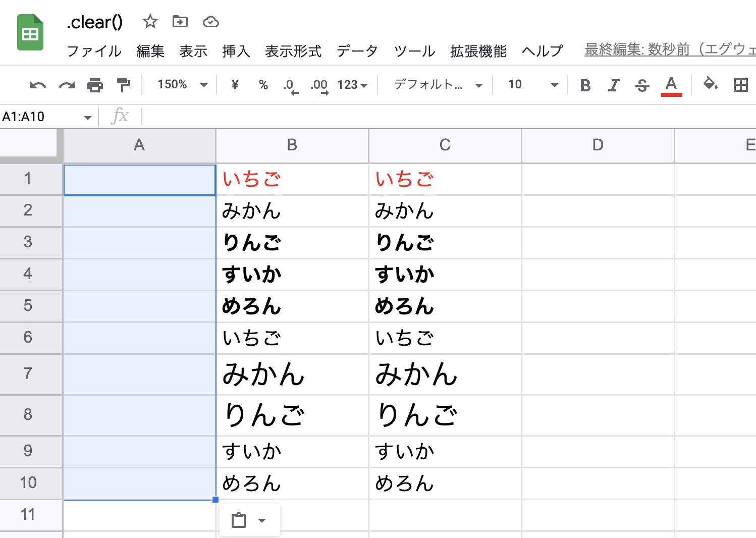Click the print icon
This screenshot has width=756, height=538.
(95, 85)
